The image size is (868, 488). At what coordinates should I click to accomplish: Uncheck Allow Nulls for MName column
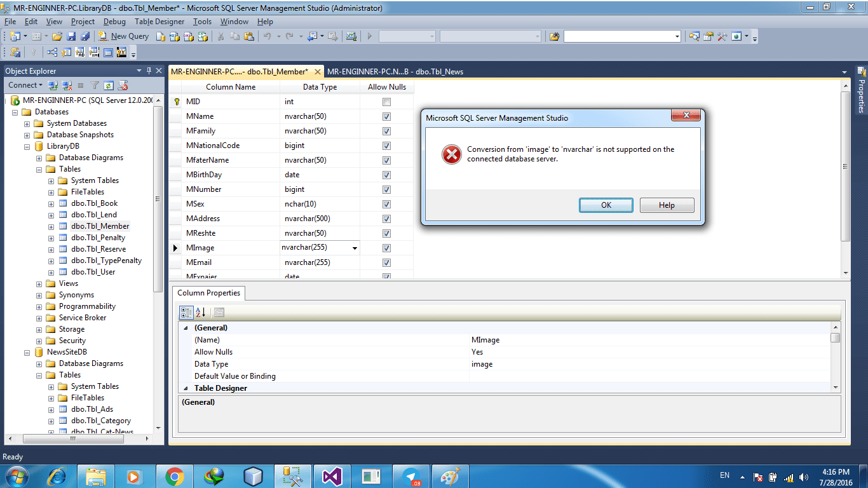386,116
